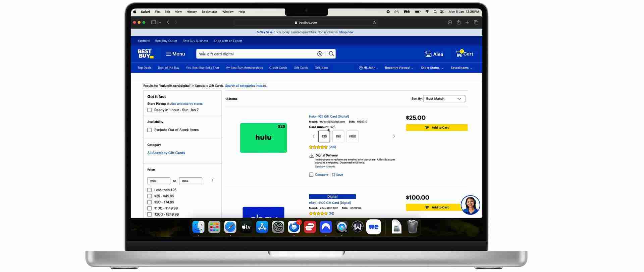Click the min. price input field
The image size is (644, 272).
pyautogui.click(x=159, y=181)
